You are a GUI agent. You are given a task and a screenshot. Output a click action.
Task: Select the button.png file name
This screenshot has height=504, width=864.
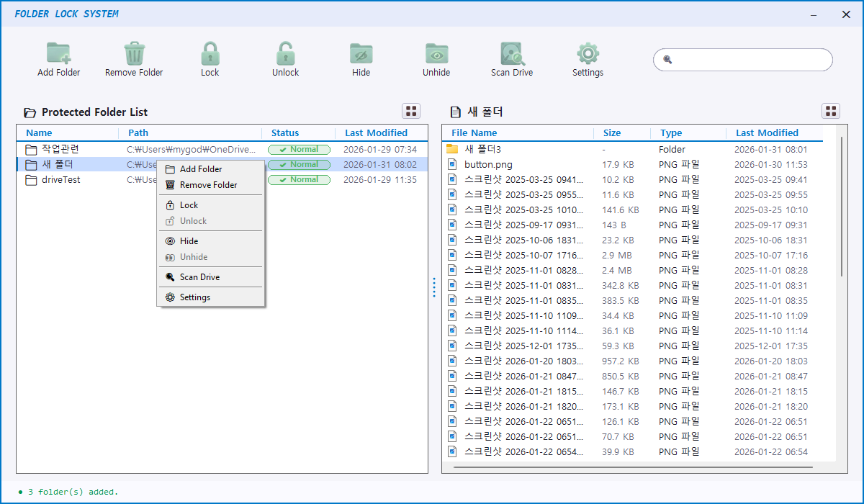[x=488, y=164]
